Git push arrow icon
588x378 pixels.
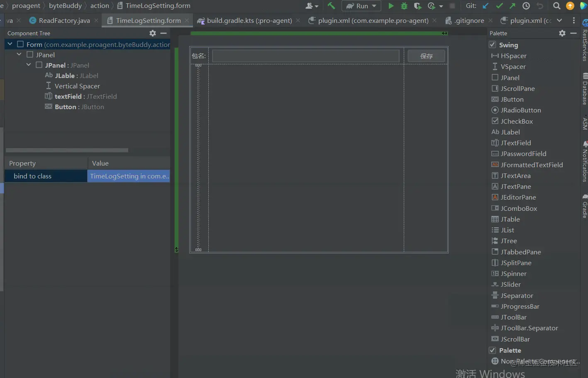tap(512, 6)
